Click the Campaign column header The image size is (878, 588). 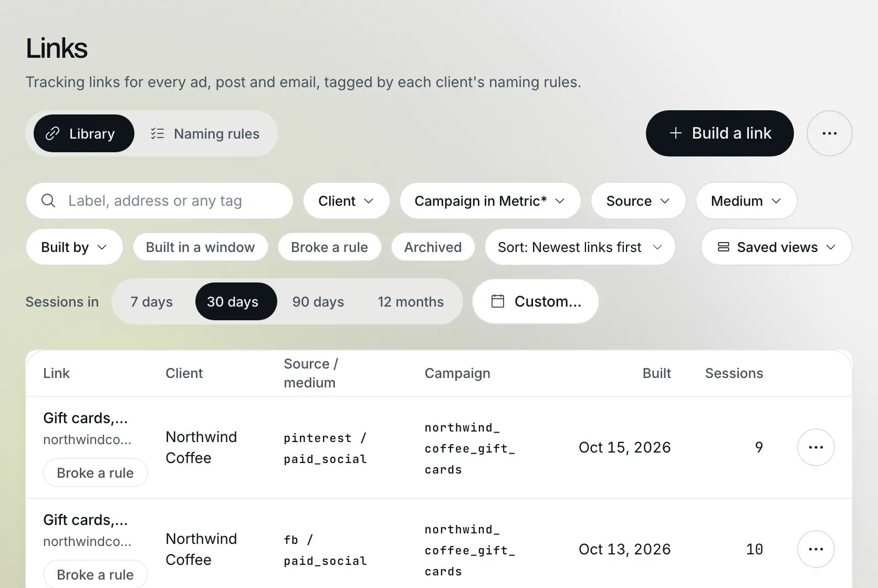[457, 373]
